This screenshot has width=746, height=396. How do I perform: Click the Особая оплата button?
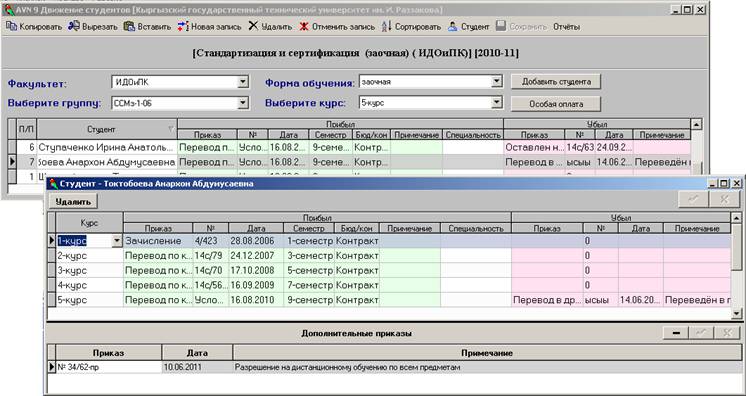556,104
